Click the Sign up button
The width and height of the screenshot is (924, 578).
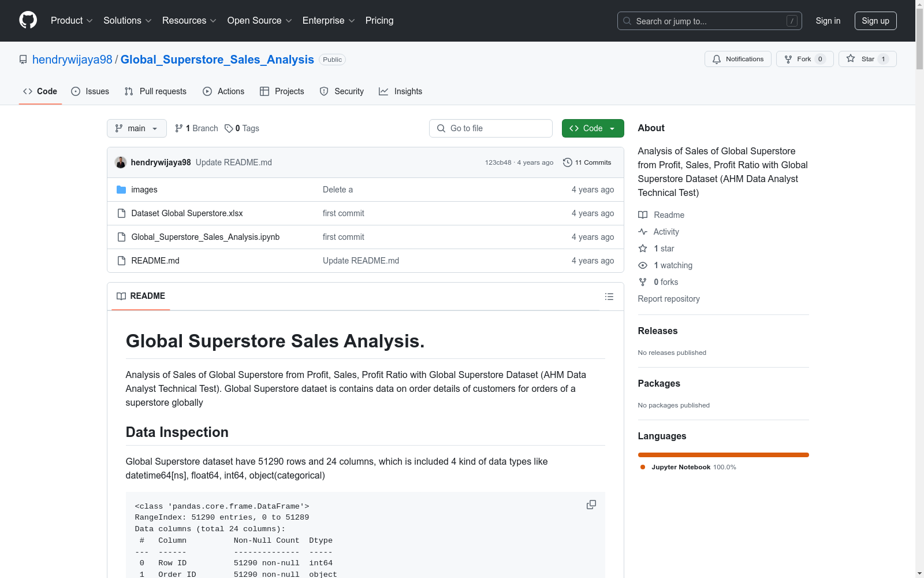(x=875, y=21)
